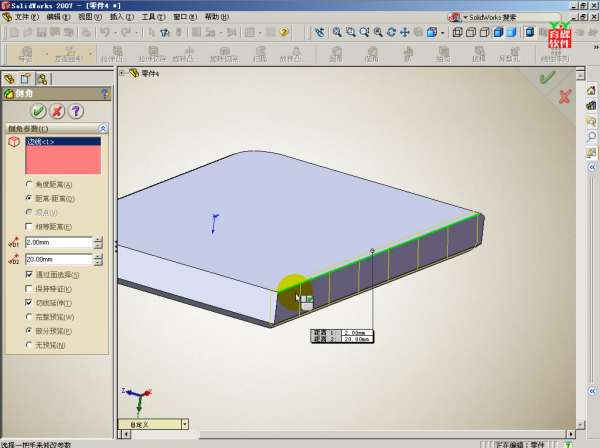Image resolution: width=600 pixels, height=448 pixels.
Task: Open the SolidWorks search dropdown arrow
Action: coord(465,17)
